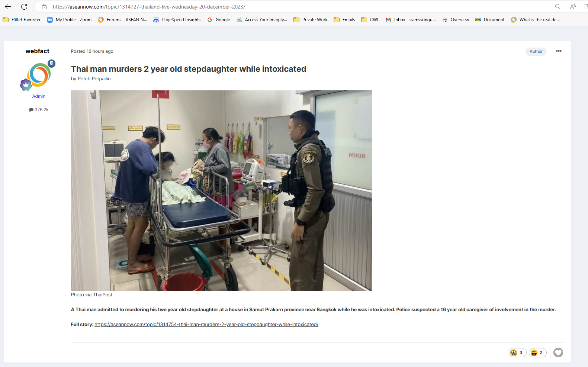Click the purple crown rank badge
The width and height of the screenshot is (588, 367).
coord(26,85)
